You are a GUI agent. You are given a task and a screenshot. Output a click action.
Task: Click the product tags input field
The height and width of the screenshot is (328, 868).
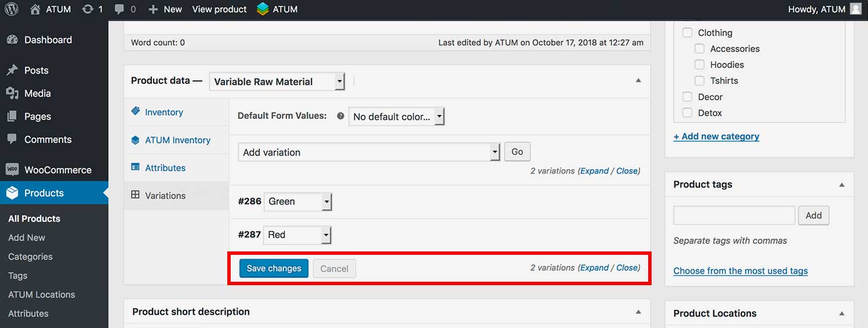734,215
